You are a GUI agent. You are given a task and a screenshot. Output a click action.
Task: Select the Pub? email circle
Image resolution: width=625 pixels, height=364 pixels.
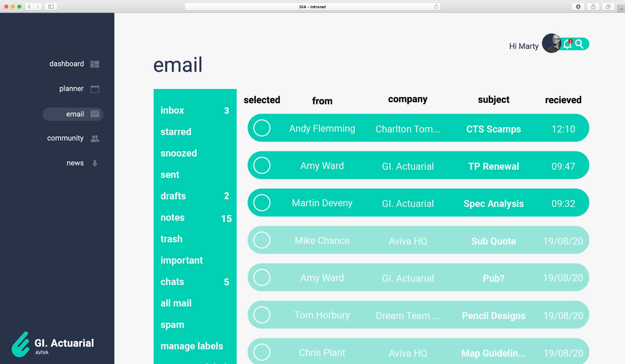262,277
